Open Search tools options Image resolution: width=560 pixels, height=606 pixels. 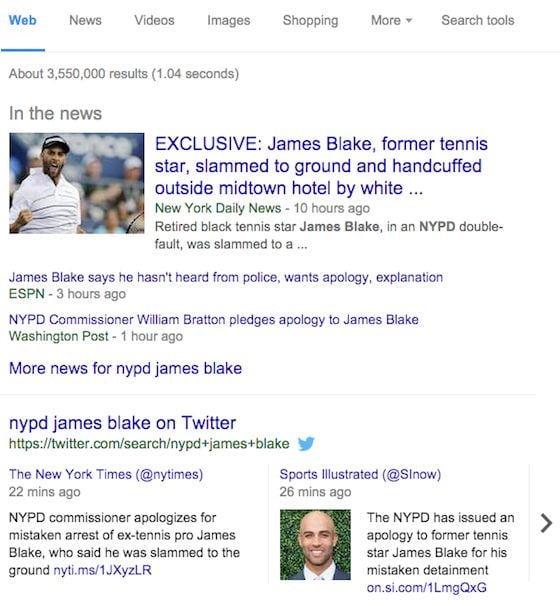pyautogui.click(x=478, y=20)
